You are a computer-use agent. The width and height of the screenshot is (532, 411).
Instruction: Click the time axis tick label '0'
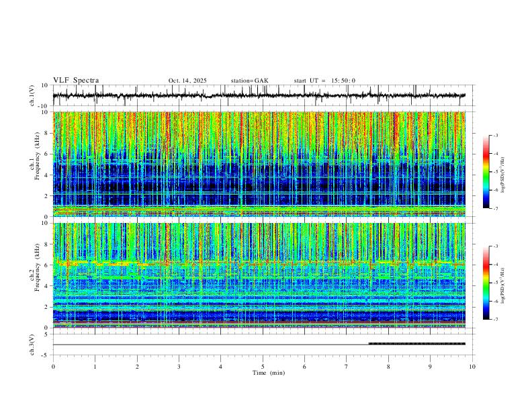53,367
